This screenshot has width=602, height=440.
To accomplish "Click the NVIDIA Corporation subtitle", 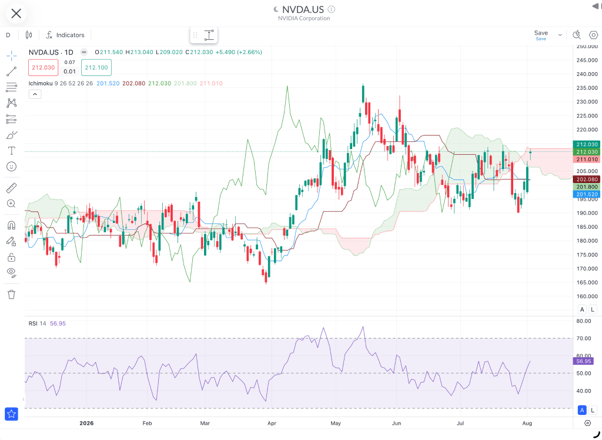I will coord(304,18).
